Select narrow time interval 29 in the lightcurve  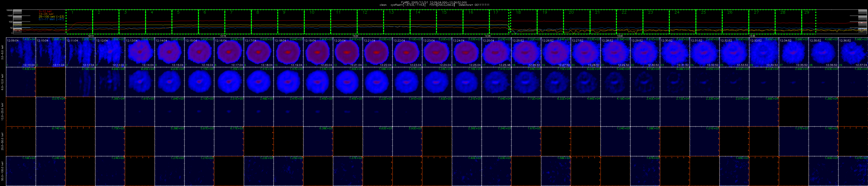tap(809, 22)
